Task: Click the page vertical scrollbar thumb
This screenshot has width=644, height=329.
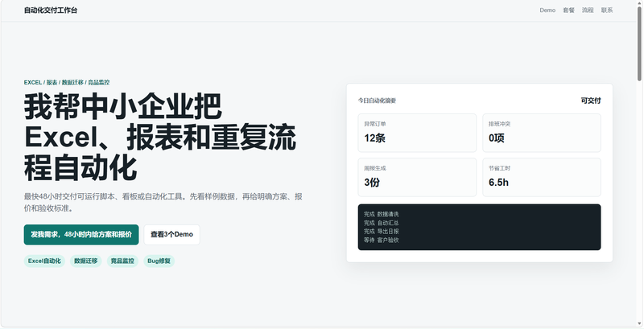Action: pyautogui.click(x=639, y=43)
